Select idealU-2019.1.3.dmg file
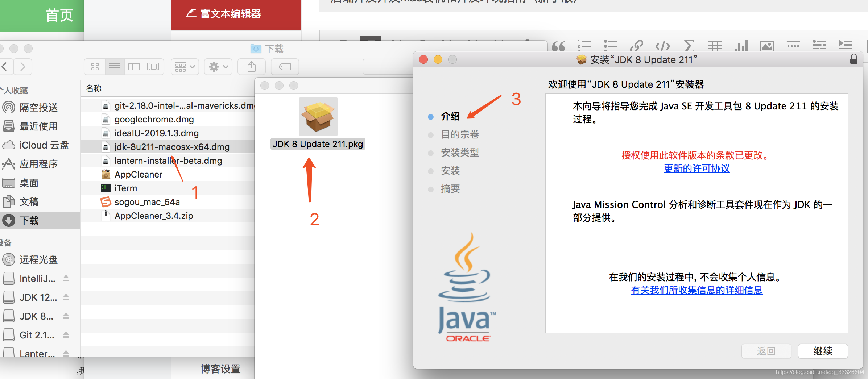Image resolution: width=868 pixels, height=379 pixels. (168, 133)
